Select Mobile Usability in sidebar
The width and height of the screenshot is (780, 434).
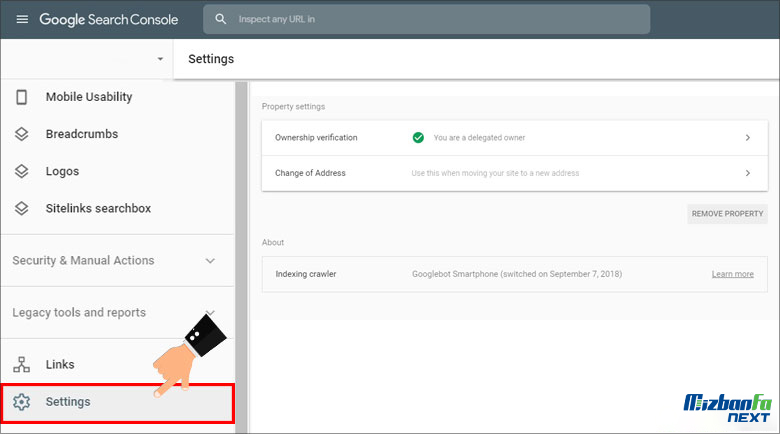pyautogui.click(x=88, y=97)
